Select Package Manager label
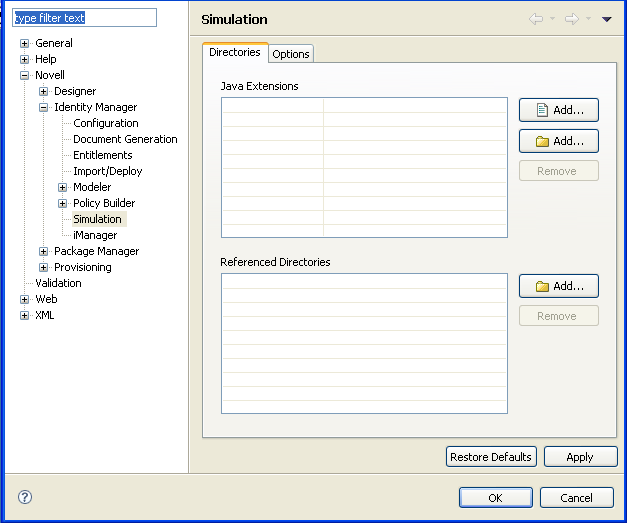This screenshot has width=627, height=523. click(96, 251)
